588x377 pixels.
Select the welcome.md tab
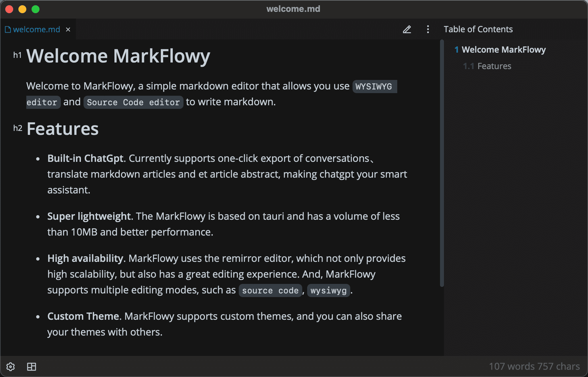(x=38, y=30)
